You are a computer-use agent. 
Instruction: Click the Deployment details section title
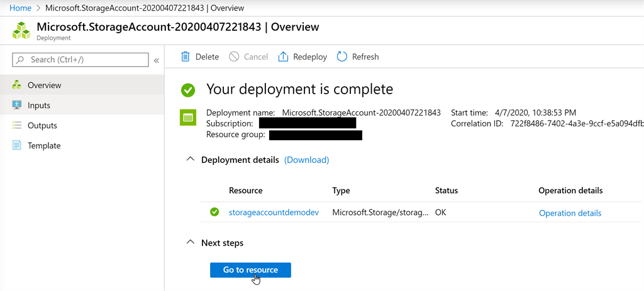(x=240, y=160)
